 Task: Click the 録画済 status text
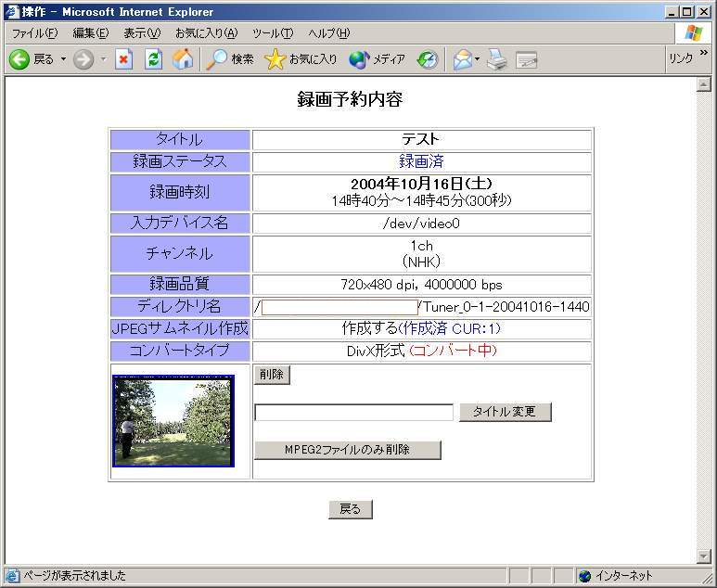click(421, 161)
